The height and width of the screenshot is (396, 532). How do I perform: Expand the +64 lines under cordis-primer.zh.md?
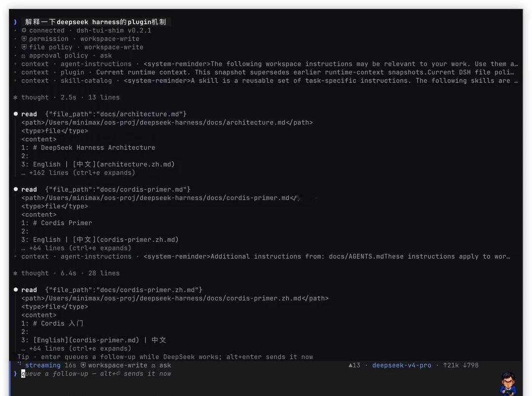(x=76, y=349)
